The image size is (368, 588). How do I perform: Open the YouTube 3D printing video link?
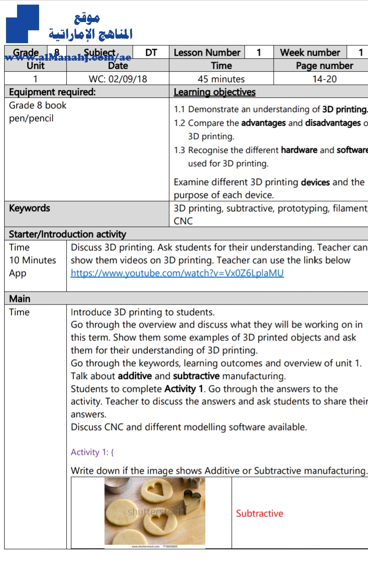pyautogui.click(x=177, y=273)
